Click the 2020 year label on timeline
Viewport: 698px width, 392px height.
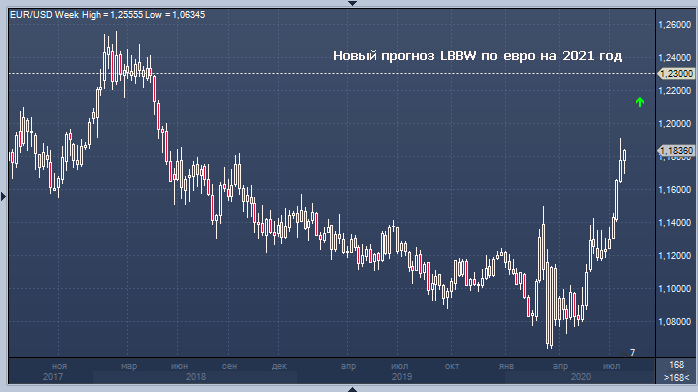tap(580, 377)
